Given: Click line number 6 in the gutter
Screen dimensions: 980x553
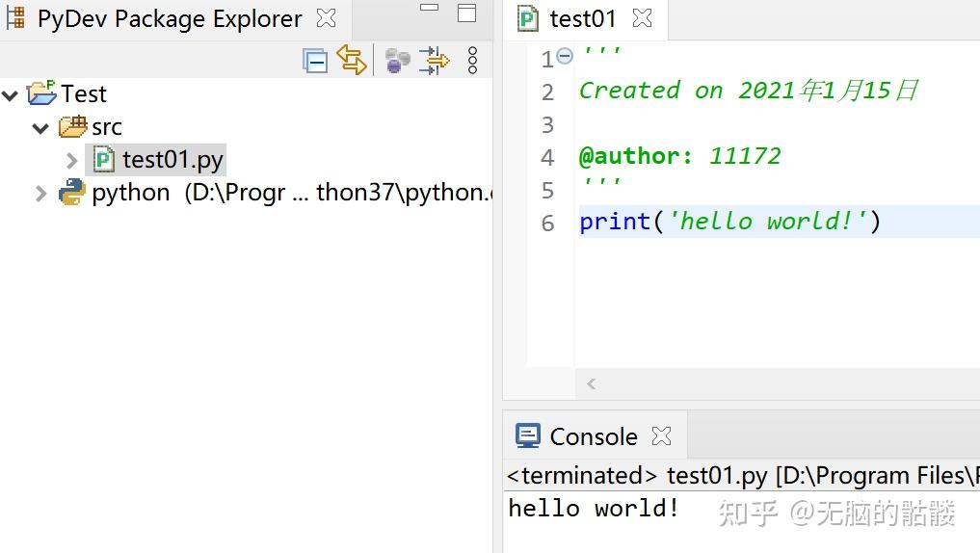Looking at the screenshot, I should point(547,224).
